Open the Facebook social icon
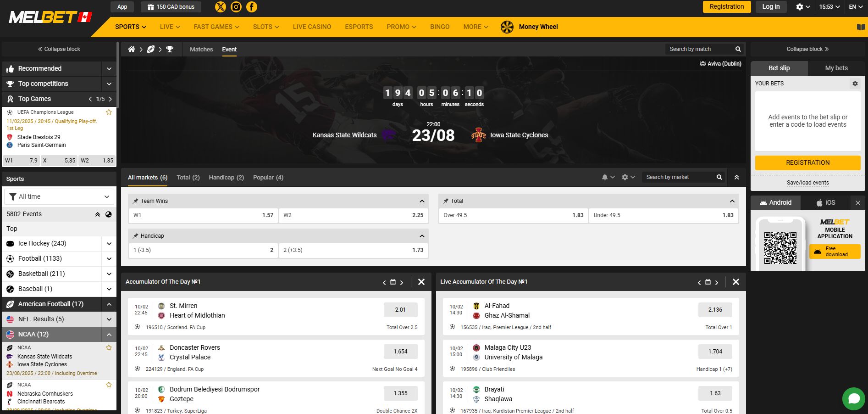This screenshot has height=414, width=868. point(252,7)
